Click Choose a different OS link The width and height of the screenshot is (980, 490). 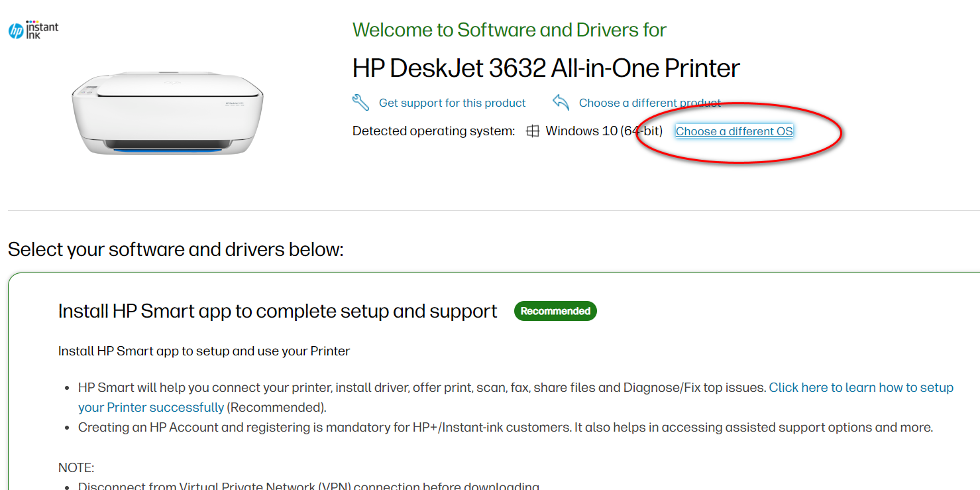pyautogui.click(x=734, y=131)
